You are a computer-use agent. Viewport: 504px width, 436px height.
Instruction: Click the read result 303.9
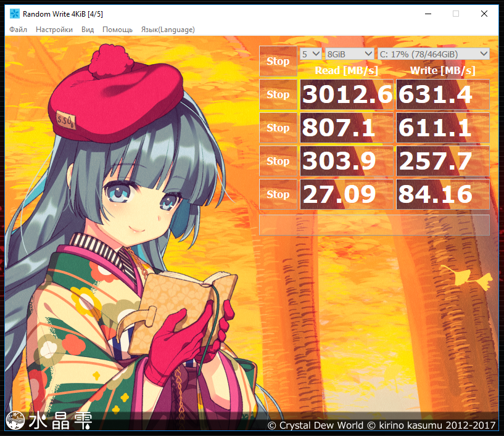(x=347, y=161)
